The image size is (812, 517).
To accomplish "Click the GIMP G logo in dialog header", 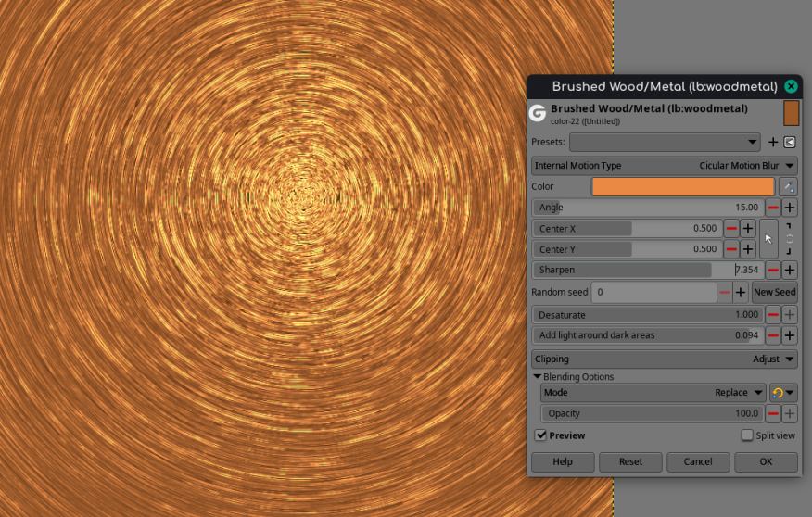I will click(x=538, y=113).
